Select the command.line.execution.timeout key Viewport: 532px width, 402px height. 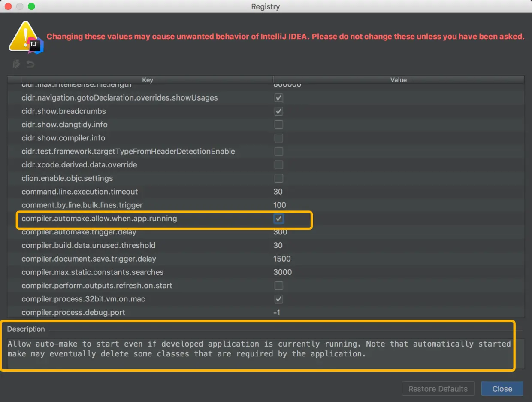tap(80, 192)
